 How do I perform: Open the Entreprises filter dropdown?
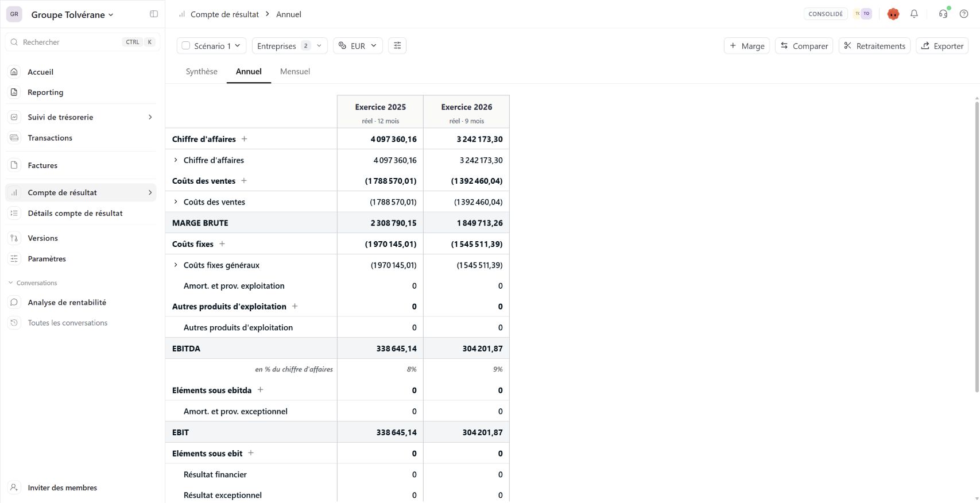pos(289,46)
